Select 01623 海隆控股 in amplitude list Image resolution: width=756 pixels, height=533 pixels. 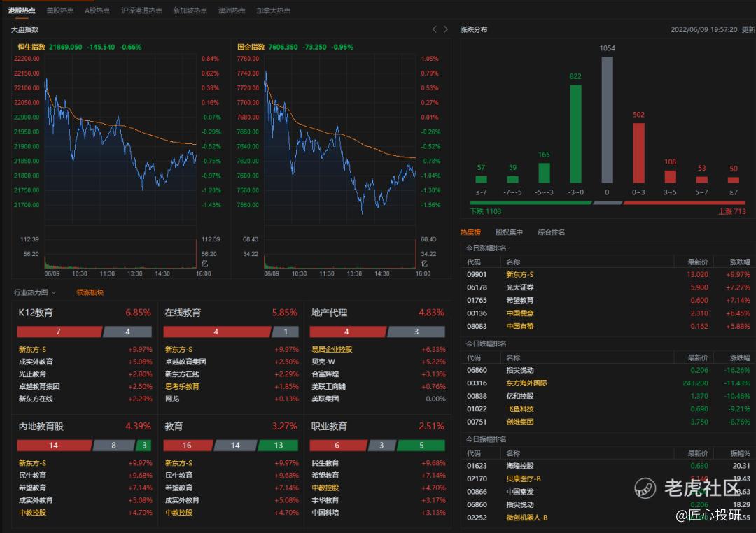608,466
